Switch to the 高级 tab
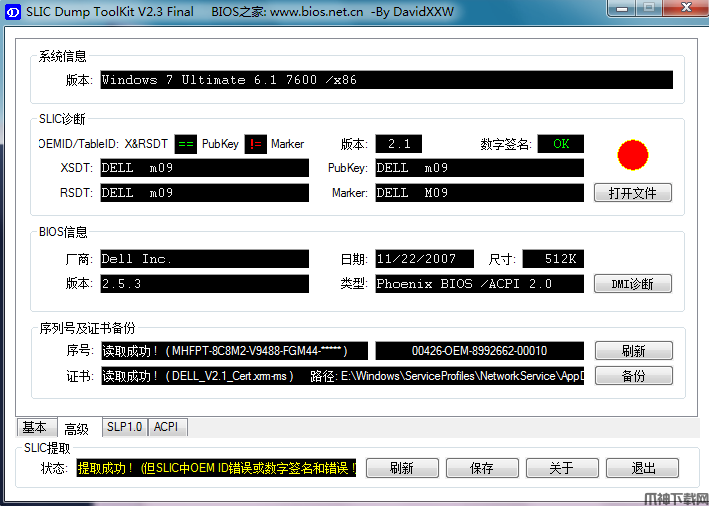The height and width of the screenshot is (506, 709). pyautogui.click(x=79, y=428)
